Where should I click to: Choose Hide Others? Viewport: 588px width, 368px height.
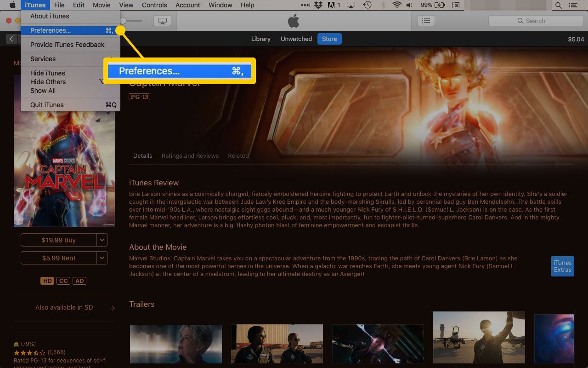(x=70, y=82)
